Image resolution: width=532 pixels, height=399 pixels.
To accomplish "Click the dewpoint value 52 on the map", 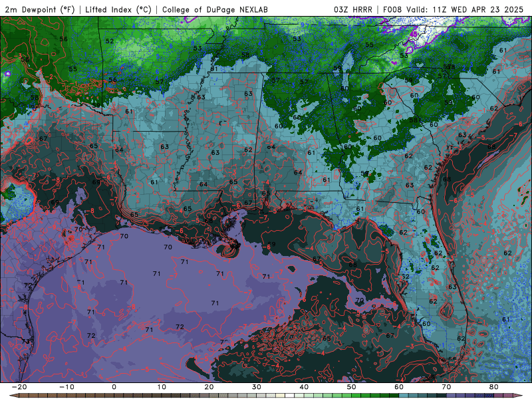I will coord(110,41).
